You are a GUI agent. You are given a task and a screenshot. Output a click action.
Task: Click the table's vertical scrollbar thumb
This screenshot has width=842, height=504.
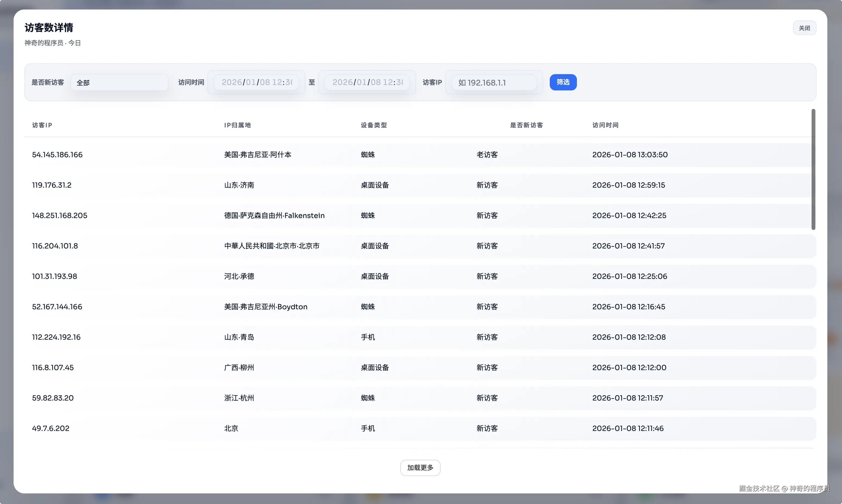813,169
